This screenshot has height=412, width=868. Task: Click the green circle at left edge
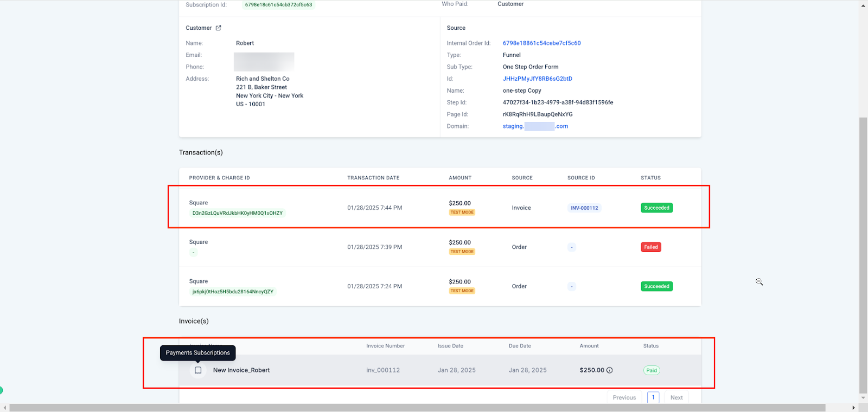click(x=1, y=390)
